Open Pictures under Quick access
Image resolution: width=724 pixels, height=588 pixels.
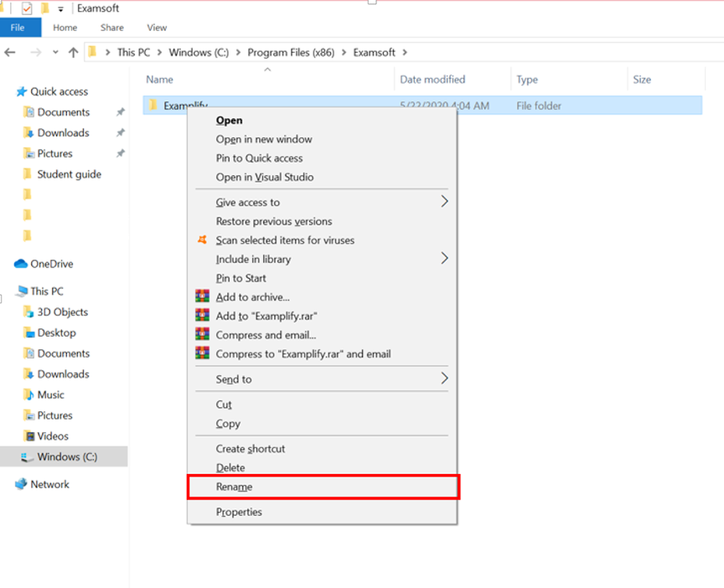pos(55,153)
